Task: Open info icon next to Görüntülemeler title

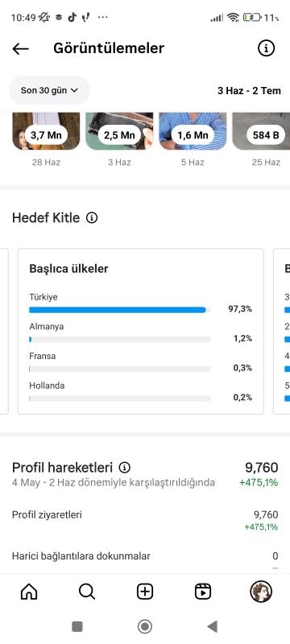Action: pyautogui.click(x=266, y=48)
